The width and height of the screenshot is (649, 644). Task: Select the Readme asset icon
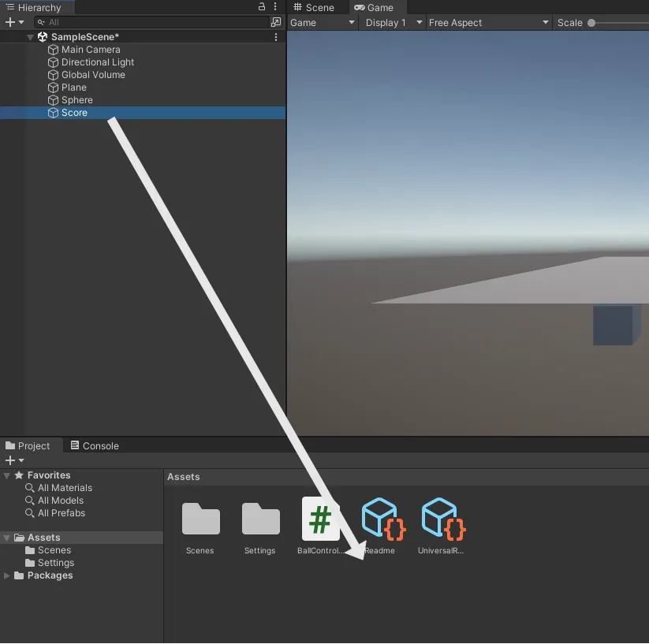coord(380,519)
